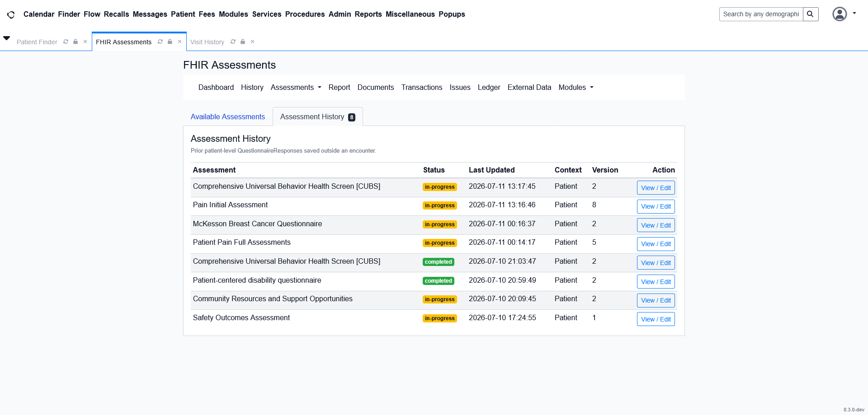Expand the Modules dropdown in patient nav
Viewport: 868px width, 415px height.
pos(576,87)
